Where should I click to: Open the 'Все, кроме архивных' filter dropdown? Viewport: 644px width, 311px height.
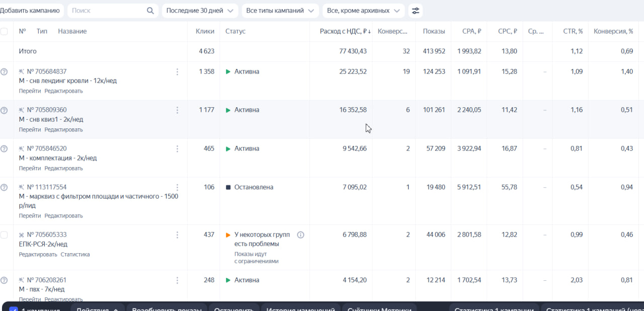pyautogui.click(x=364, y=11)
